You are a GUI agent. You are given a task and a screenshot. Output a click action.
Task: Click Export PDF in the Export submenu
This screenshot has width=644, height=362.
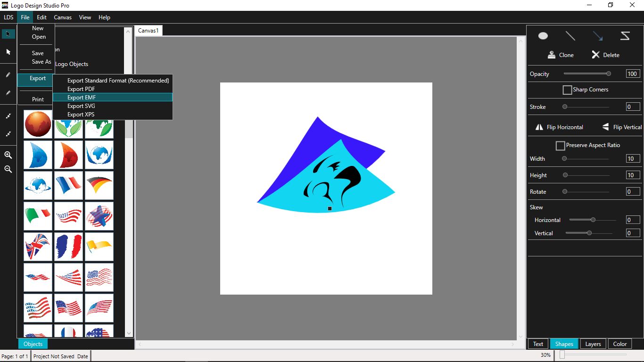point(81,89)
